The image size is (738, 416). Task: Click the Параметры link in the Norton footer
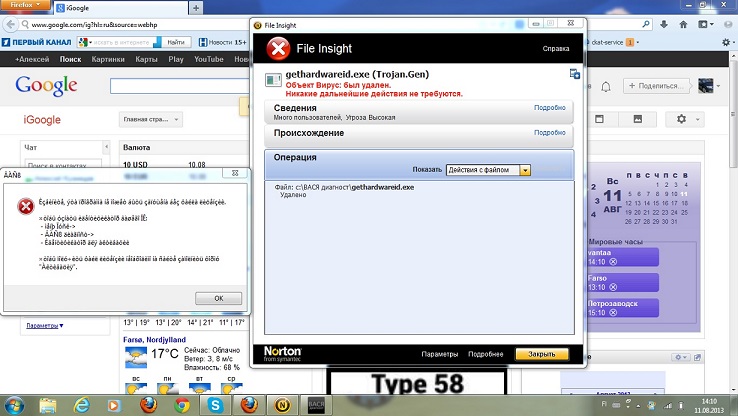[440, 354]
